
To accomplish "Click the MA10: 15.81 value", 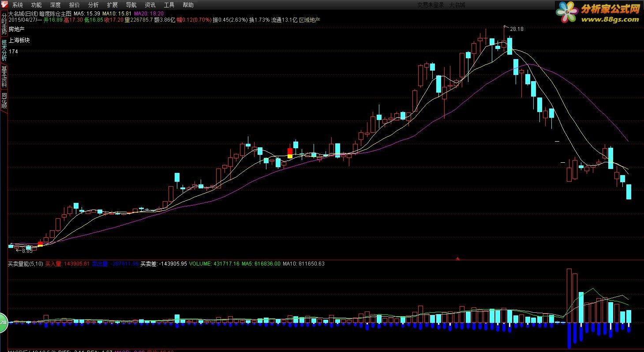I will [117, 14].
